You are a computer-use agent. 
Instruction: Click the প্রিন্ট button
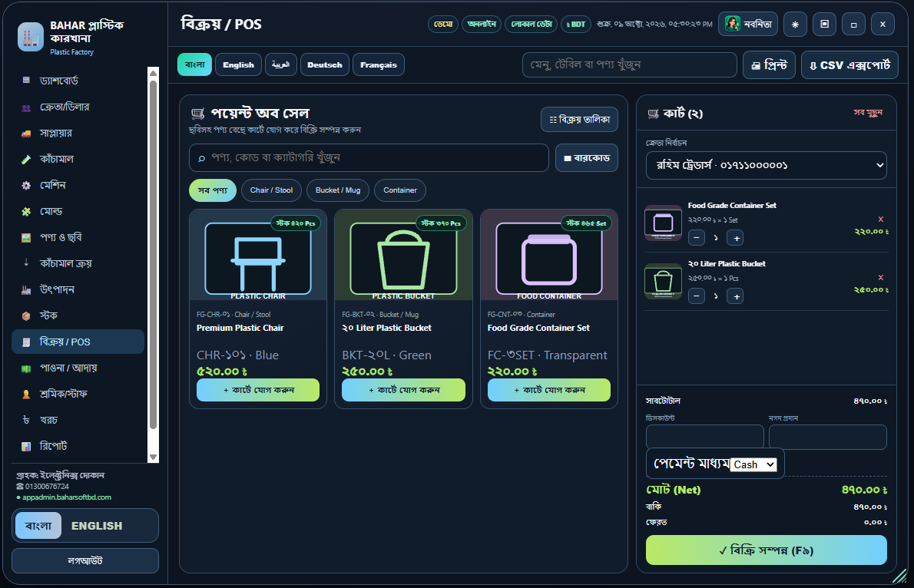coord(769,64)
